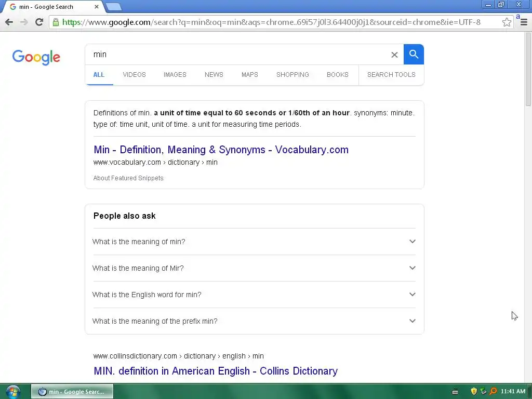This screenshot has height=399, width=532.
Task: Click the network connection tray icon
Action: tap(483, 391)
